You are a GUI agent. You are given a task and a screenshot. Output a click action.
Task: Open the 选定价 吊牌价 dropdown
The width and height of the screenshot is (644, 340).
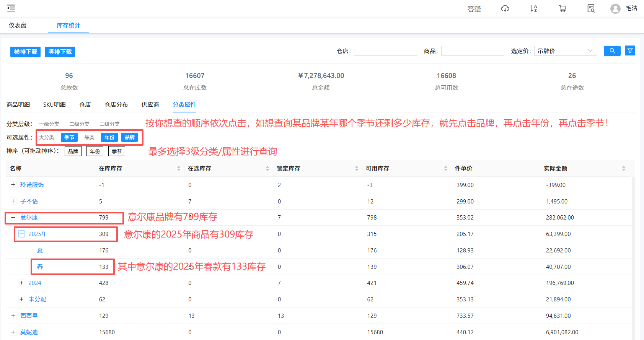pos(566,51)
